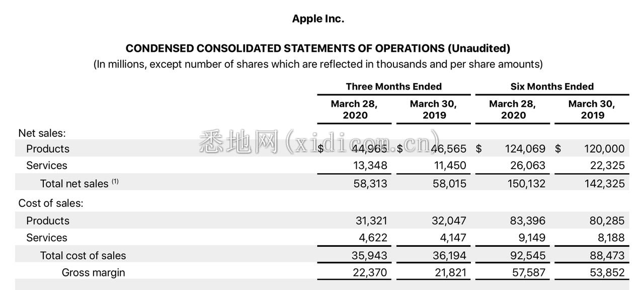644x290 pixels.
Task: Click the footnote (1) superscript marker
Action: click(115, 181)
